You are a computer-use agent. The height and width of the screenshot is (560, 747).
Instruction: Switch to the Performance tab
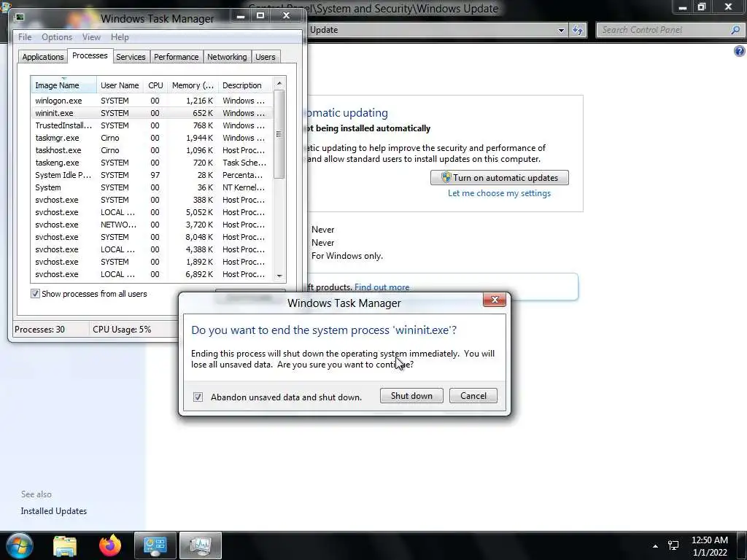coord(177,57)
